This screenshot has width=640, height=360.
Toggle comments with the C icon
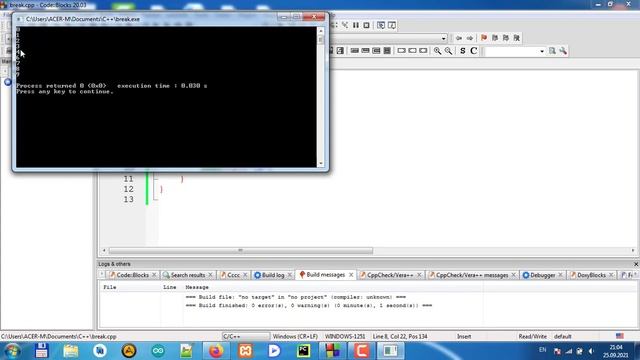(x=473, y=51)
